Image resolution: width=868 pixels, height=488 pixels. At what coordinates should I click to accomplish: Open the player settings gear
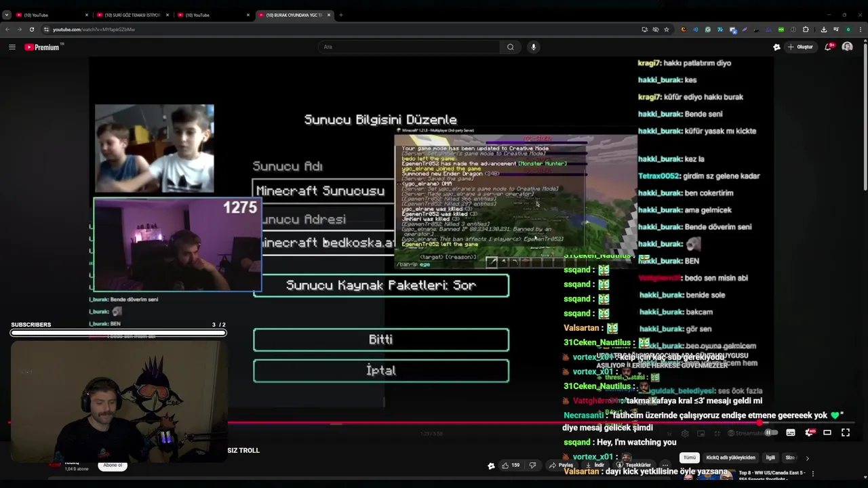pos(809,432)
